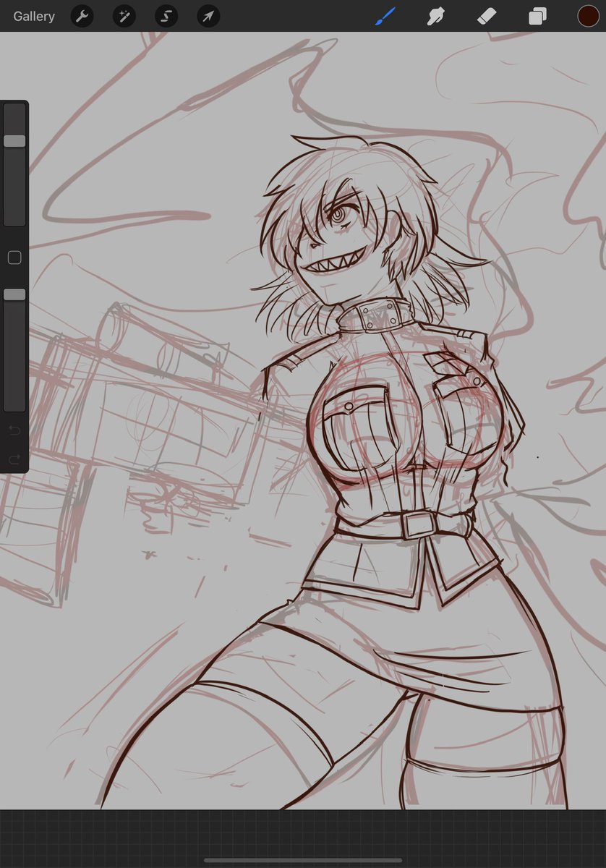Tap the redo arrow on sidebar
606x868 pixels.
click(x=14, y=459)
